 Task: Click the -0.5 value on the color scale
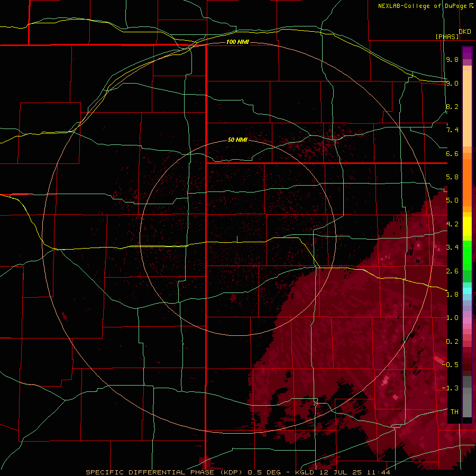(450, 364)
